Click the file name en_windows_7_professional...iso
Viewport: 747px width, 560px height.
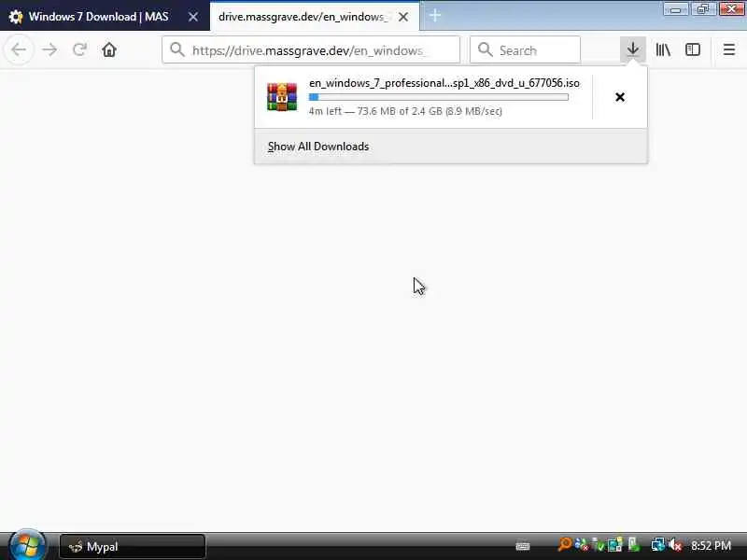(444, 83)
